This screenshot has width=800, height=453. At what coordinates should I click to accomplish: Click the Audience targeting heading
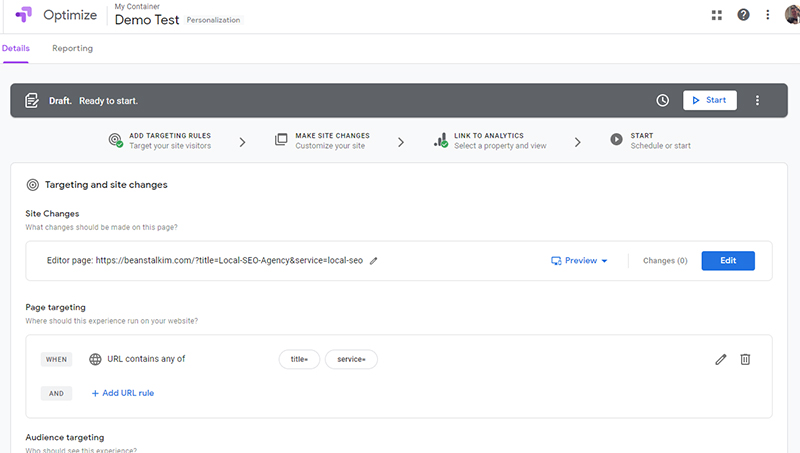click(65, 437)
